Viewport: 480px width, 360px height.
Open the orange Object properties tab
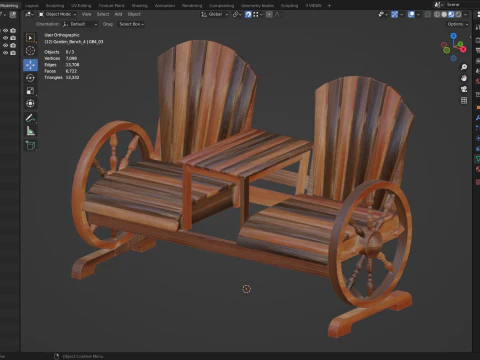478,107
